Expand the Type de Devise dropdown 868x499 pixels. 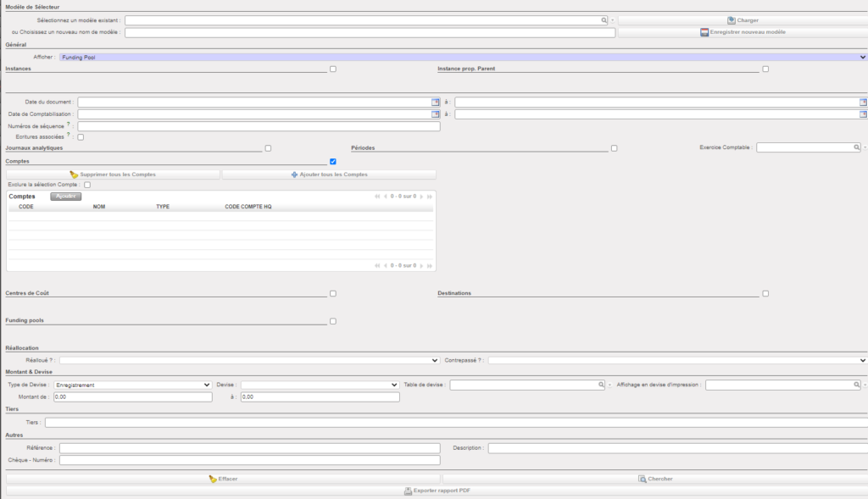[132, 385]
